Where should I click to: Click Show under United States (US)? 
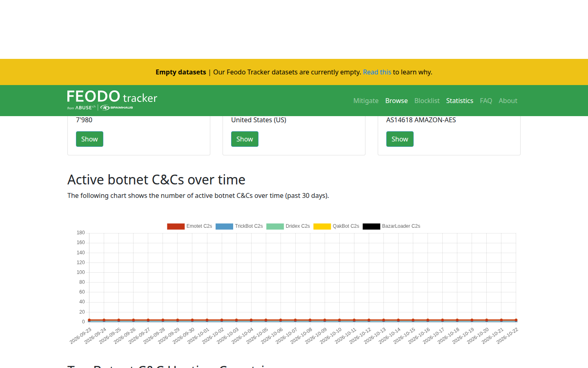tap(245, 139)
